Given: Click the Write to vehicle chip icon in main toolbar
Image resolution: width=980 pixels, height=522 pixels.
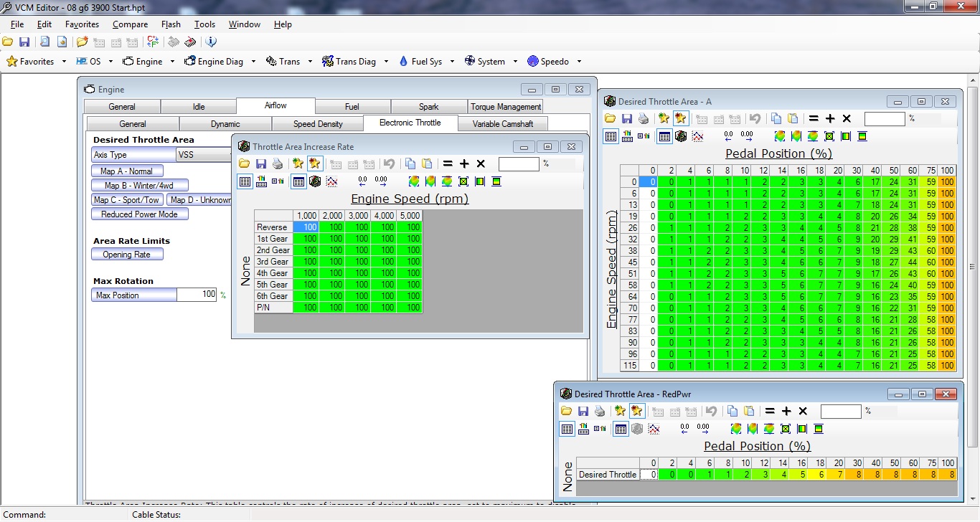Looking at the screenshot, I should [190, 42].
